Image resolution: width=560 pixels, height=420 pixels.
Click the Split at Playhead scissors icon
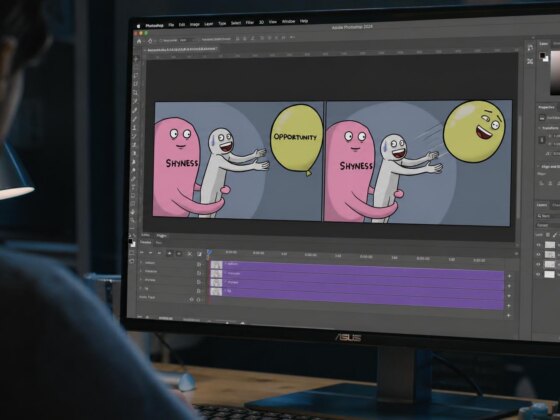(x=190, y=254)
